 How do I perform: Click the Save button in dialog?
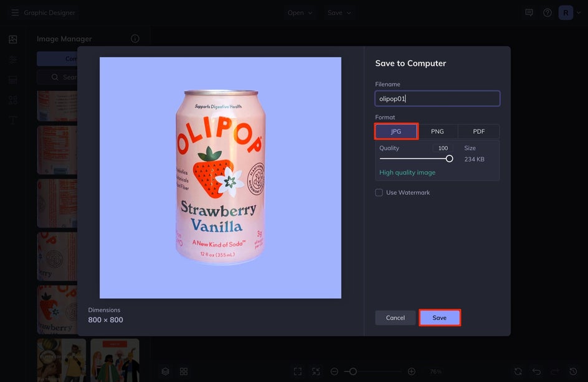[x=440, y=317]
